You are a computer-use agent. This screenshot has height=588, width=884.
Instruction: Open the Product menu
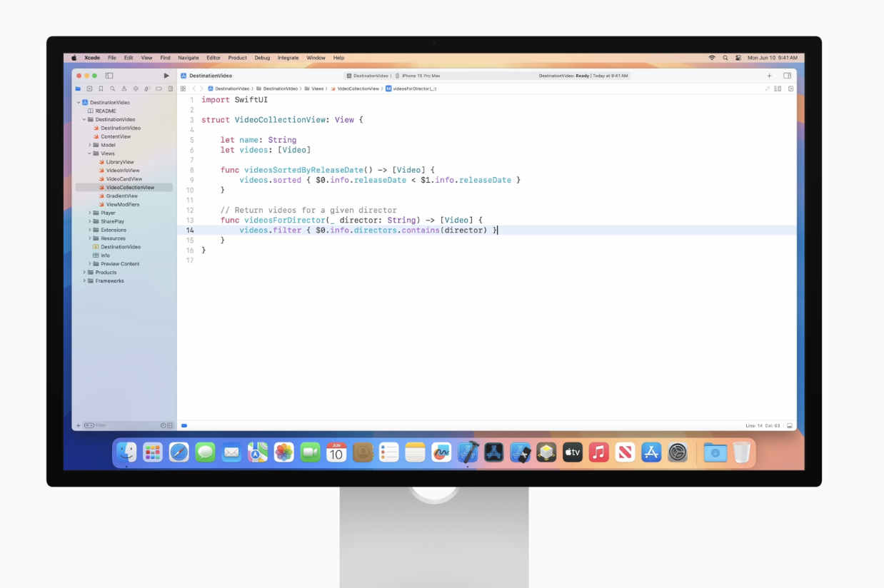(237, 58)
